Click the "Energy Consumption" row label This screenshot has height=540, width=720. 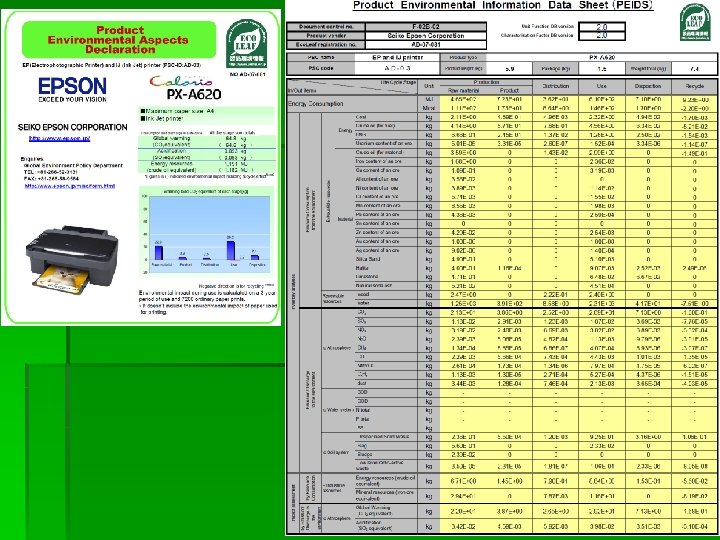(315, 104)
